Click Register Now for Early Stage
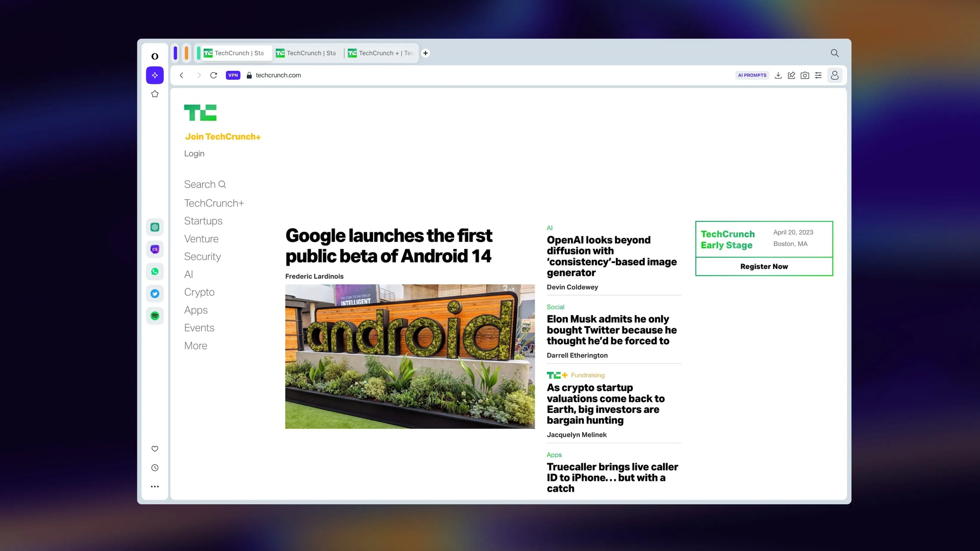980x551 pixels. coord(764,267)
